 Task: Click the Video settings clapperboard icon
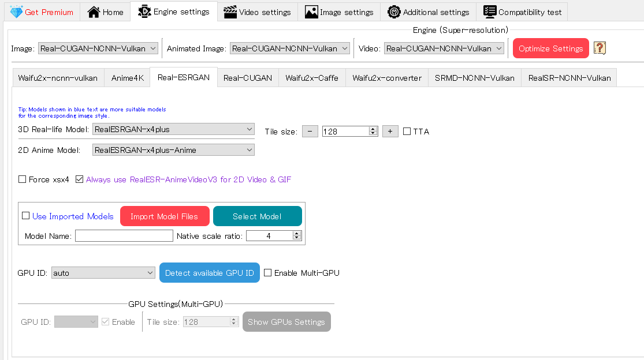point(230,12)
